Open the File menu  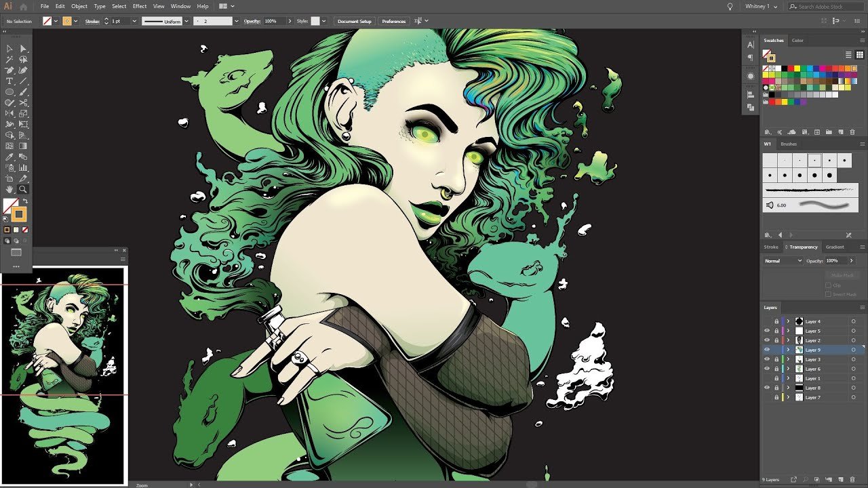pyautogui.click(x=45, y=6)
